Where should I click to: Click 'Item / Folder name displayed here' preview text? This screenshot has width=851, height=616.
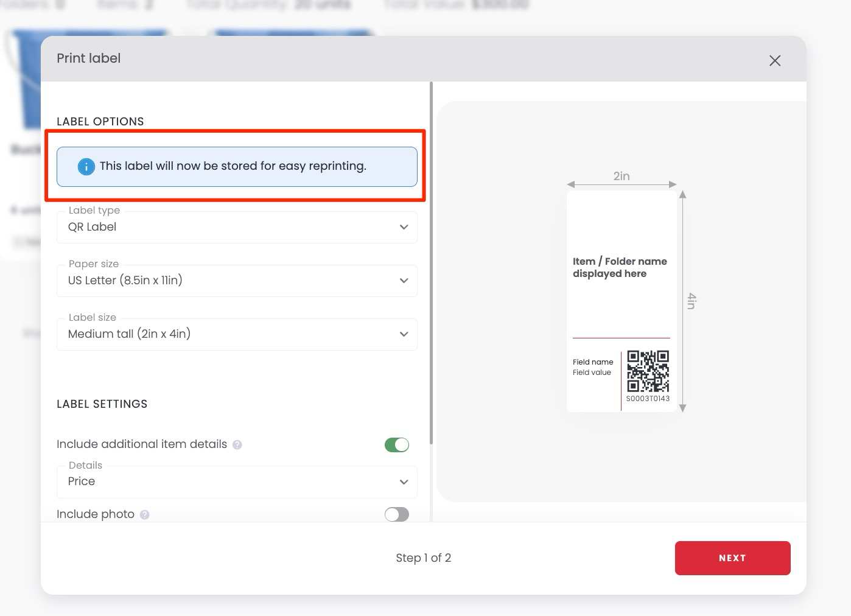620,267
